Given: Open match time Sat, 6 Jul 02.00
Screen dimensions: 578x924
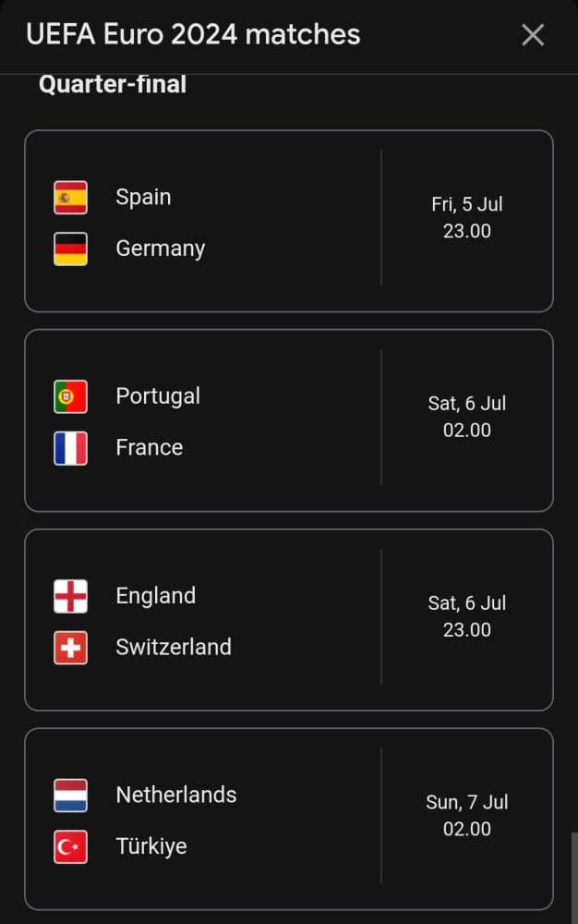Looking at the screenshot, I should (x=467, y=417).
